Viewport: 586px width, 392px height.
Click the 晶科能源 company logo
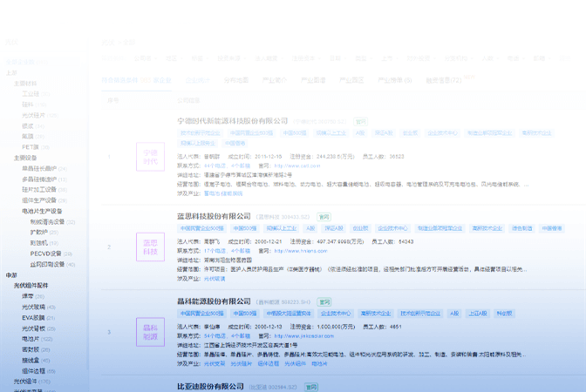point(150,331)
